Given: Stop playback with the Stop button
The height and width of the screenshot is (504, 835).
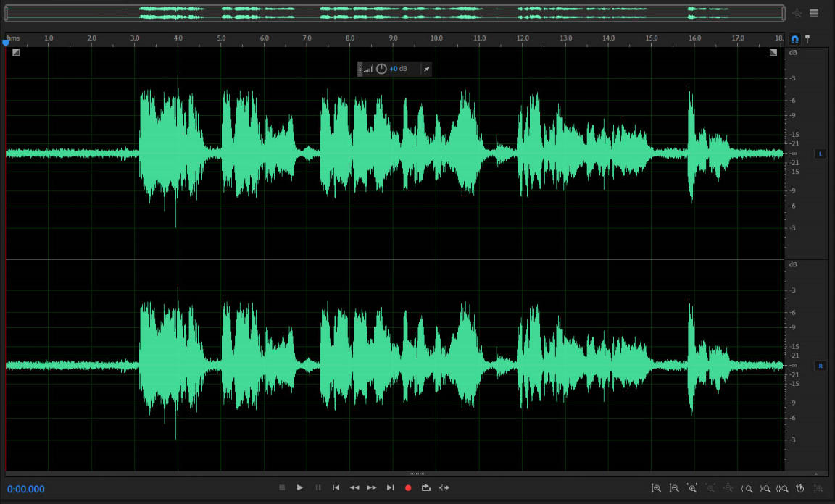Looking at the screenshot, I should point(282,487).
